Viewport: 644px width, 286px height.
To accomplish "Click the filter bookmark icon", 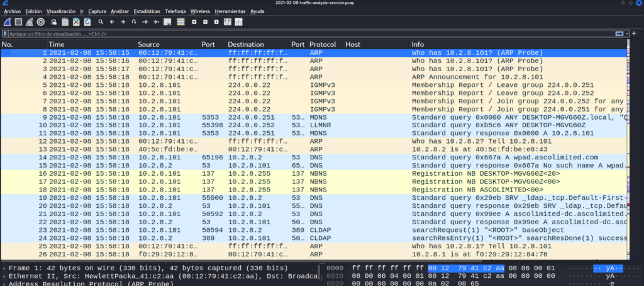I will click(6, 33).
